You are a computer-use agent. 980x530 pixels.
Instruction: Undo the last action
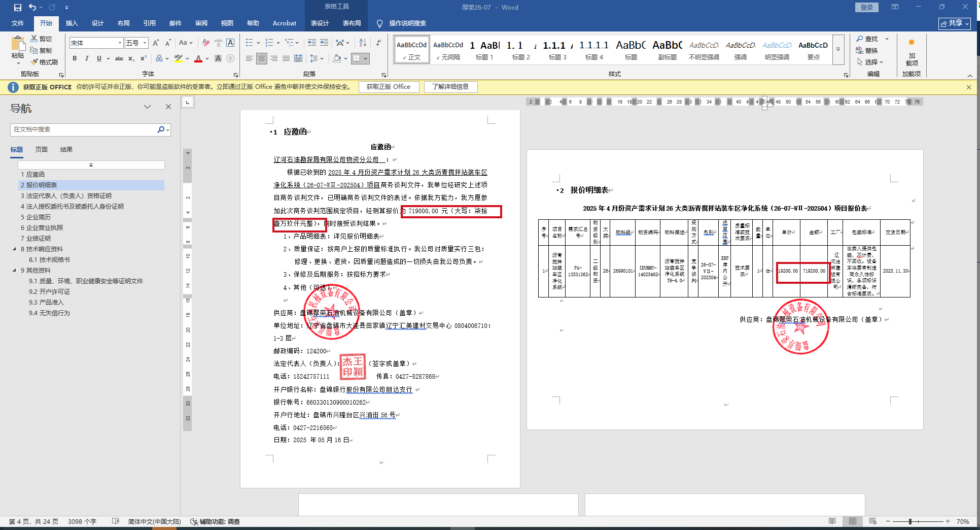pos(32,8)
